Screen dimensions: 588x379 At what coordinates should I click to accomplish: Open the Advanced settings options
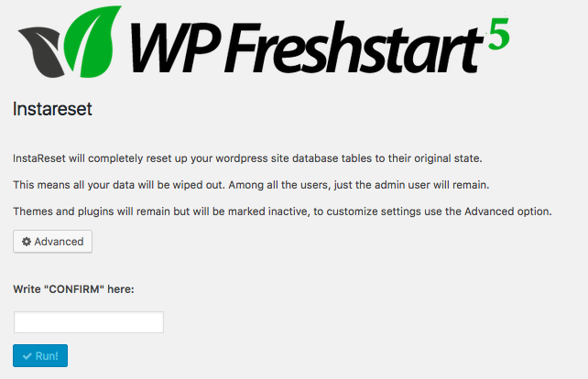tap(52, 242)
